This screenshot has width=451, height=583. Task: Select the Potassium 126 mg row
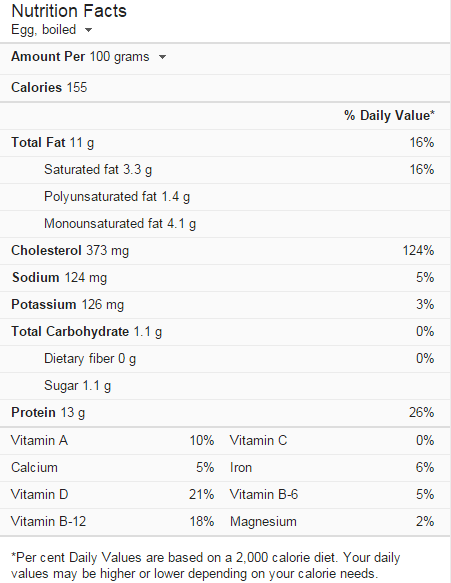(x=225, y=305)
